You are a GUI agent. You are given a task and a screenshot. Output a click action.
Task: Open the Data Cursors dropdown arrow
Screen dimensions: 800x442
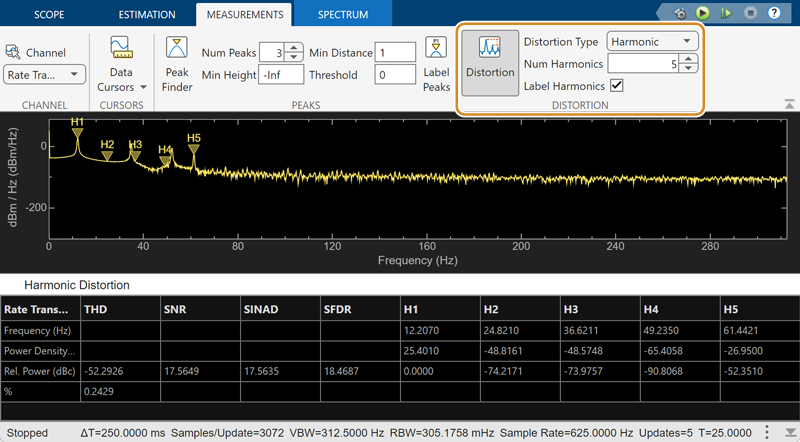coord(144,87)
